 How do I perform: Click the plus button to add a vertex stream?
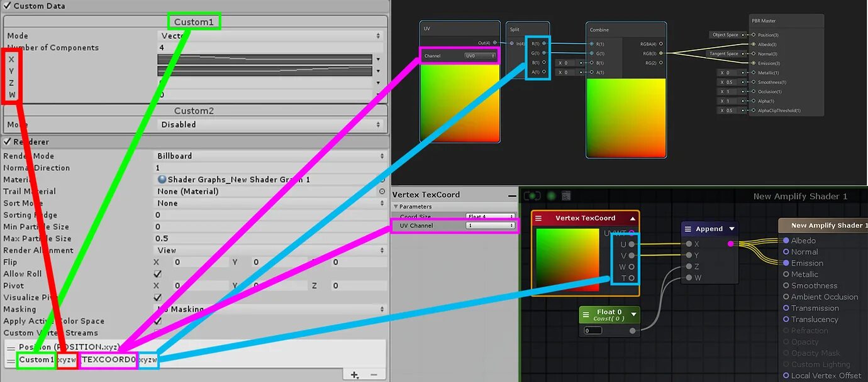tap(355, 374)
